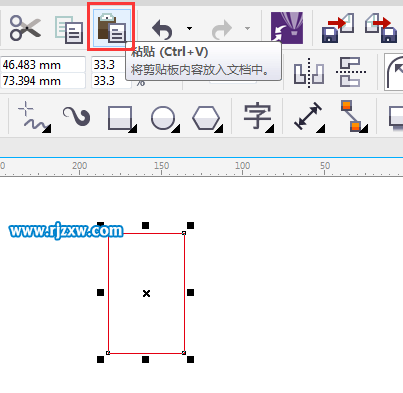Viewport: 403px width, 393px height.
Task: Click the top-center selection handle
Action: [x=145, y=226]
